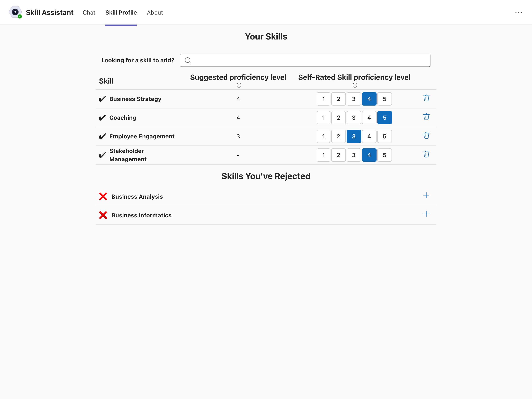Set Coaching proficiency to 4
The width and height of the screenshot is (532, 399).
[369, 118]
